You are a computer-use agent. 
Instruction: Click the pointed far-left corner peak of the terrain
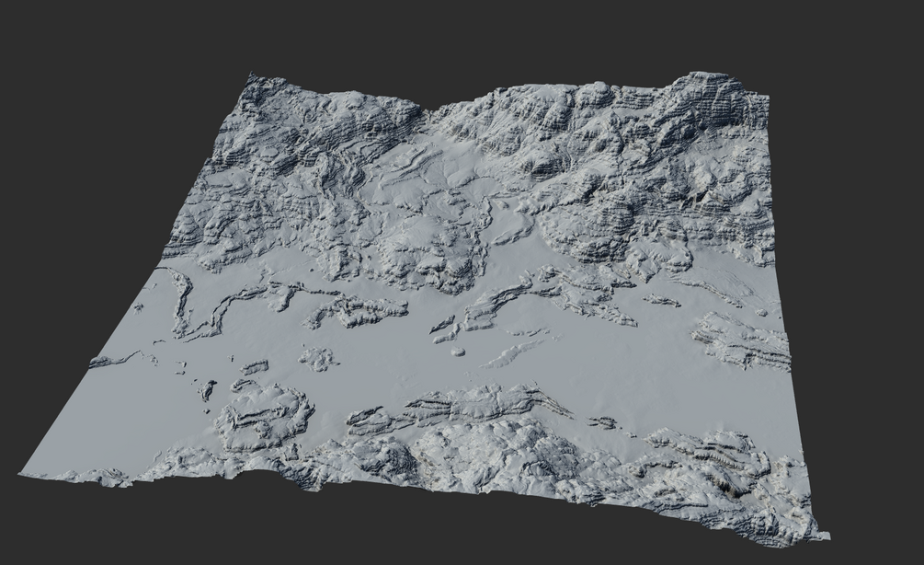(252, 78)
